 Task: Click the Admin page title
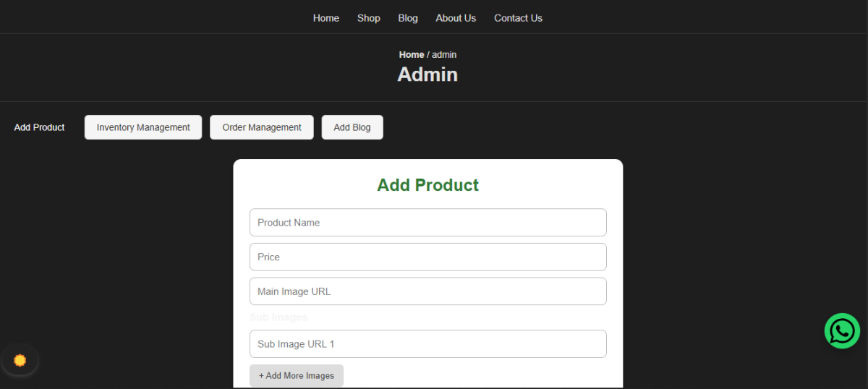427,74
